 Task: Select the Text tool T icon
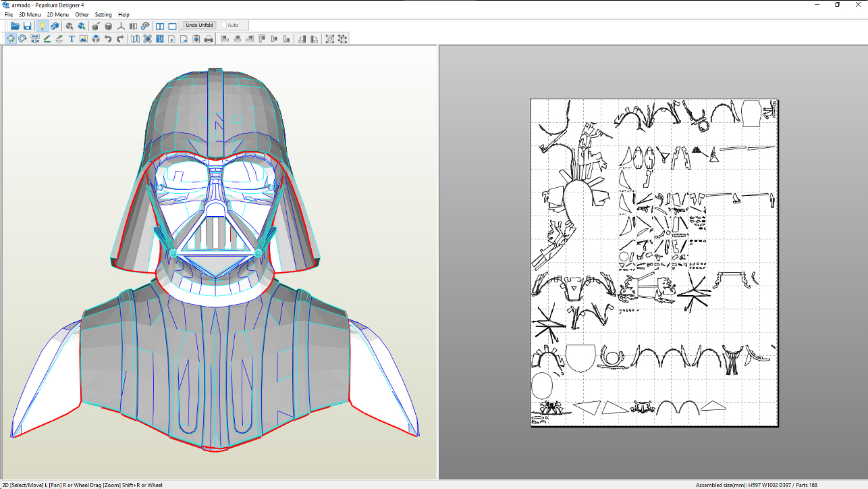[72, 38]
